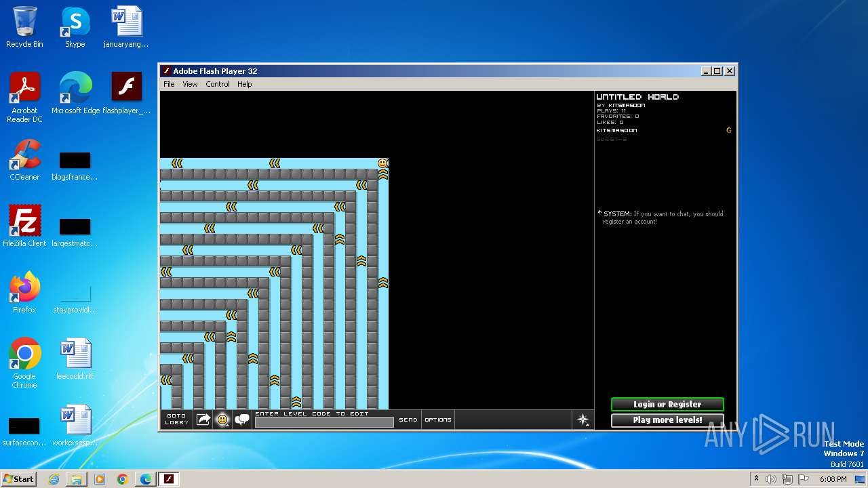Open januaryang Word document icon
This screenshot has height=488, width=868.
[x=126, y=27]
